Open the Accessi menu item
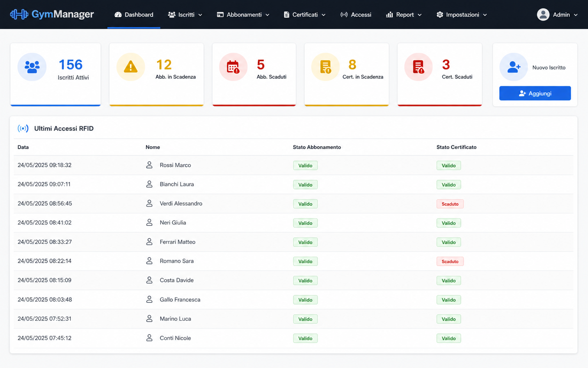 tap(356, 15)
